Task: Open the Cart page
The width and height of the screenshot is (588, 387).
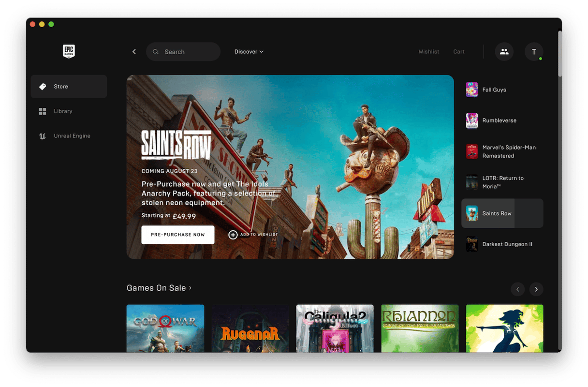Action: point(458,51)
